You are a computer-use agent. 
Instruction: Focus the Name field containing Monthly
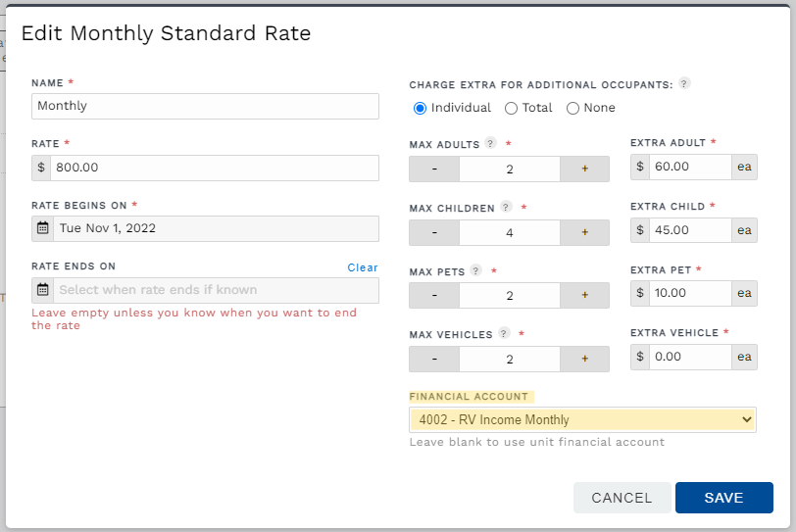(205, 106)
